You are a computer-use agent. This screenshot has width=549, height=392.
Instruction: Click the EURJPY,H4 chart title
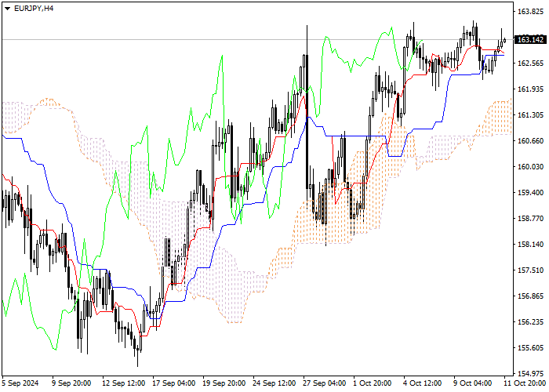click(34, 9)
